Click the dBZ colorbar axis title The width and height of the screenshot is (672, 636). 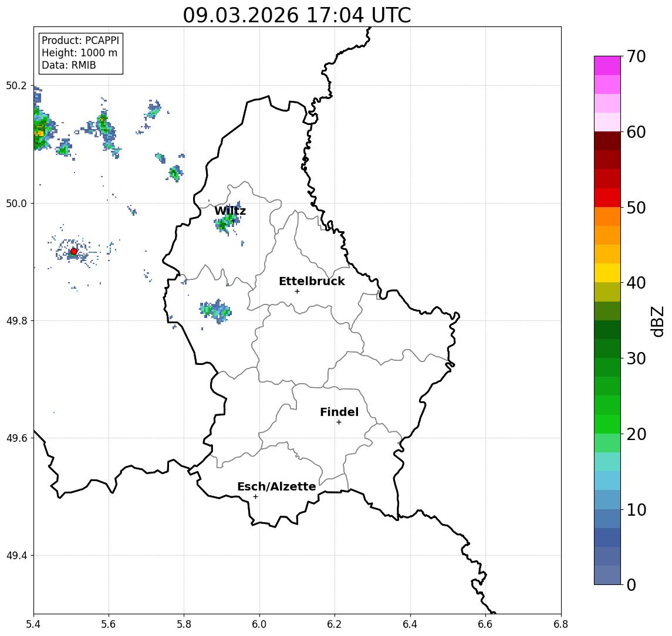click(x=657, y=321)
